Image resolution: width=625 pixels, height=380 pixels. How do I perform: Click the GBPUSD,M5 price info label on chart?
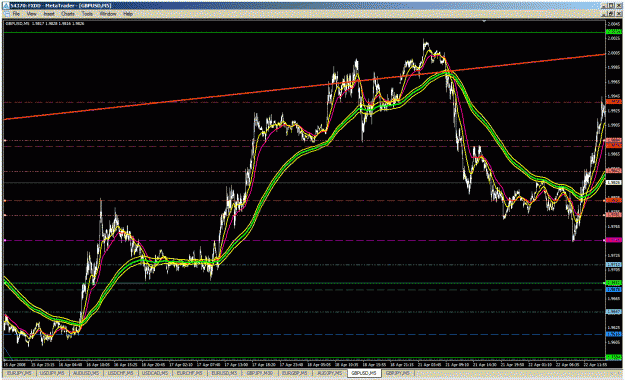coord(45,24)
